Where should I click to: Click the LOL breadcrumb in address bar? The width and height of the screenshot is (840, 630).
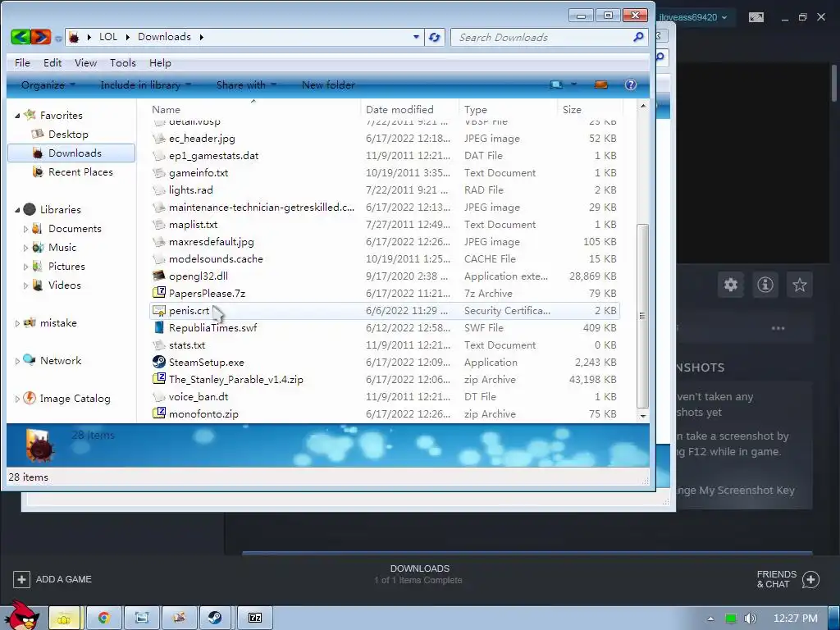click(107, 37)
